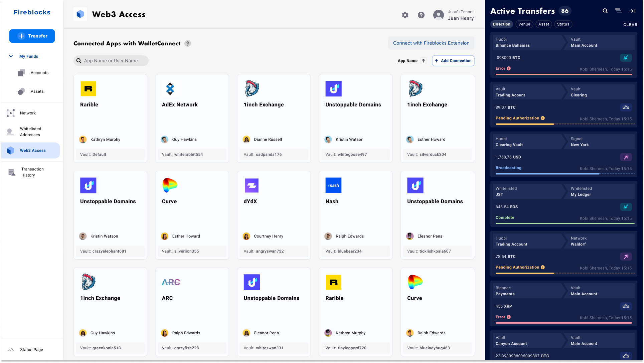
Task: Click the Whitelisted Addresses icon
Action: 11,132
